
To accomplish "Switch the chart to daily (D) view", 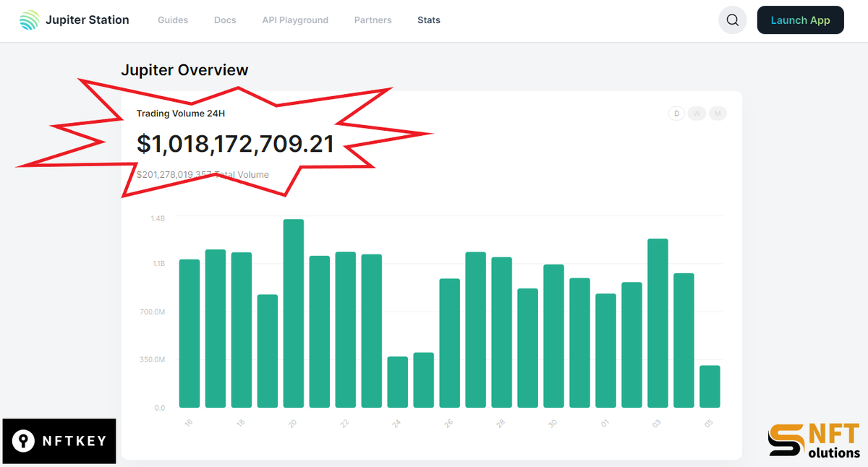I will [677, 113].
